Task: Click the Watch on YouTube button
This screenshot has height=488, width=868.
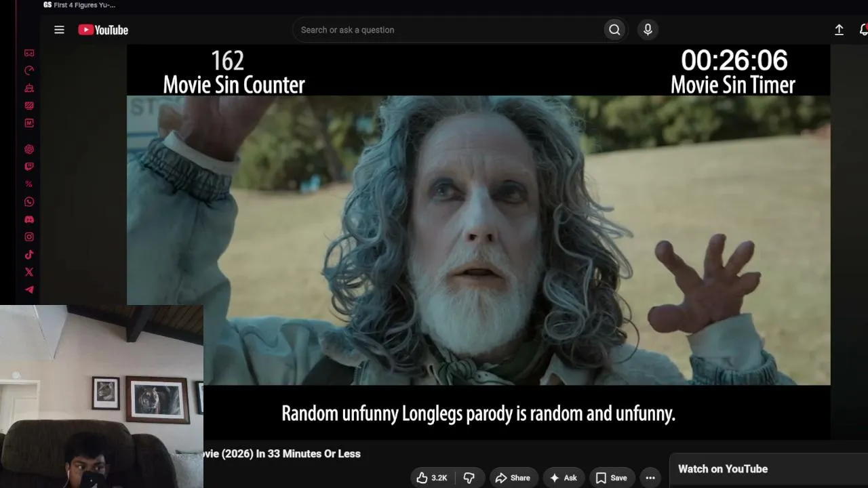Action: (x=723, y=469)
